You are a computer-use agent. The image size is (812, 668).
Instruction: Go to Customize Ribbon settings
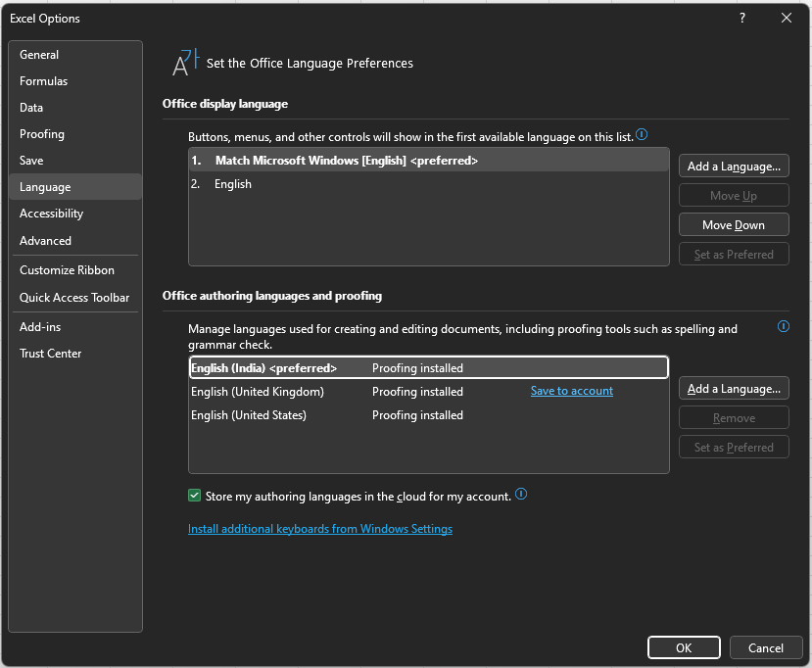pos(67,270)
